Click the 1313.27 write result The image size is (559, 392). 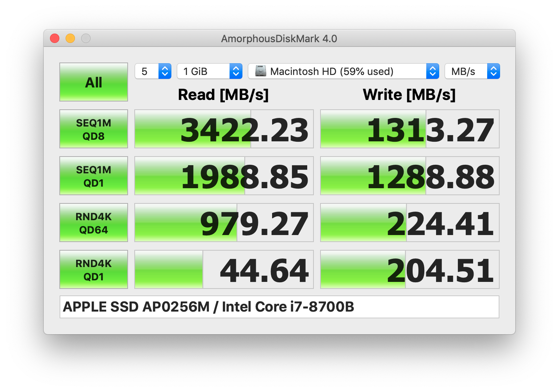[x=410, y=129]
